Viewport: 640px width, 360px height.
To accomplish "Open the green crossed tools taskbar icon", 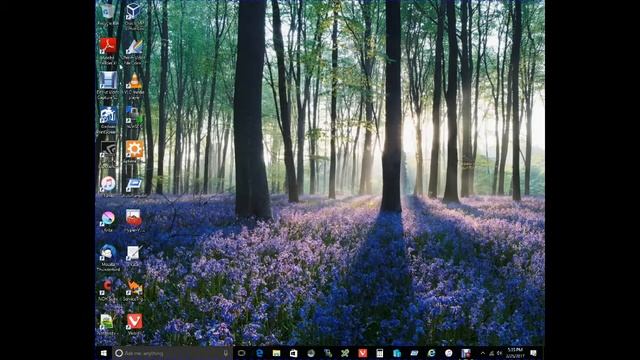I will (x=345, y=353).
